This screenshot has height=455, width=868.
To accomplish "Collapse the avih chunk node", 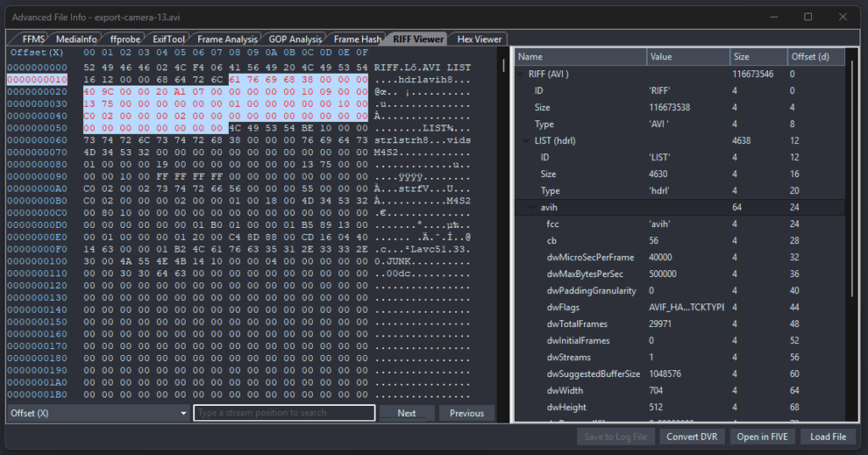I will [x=534, y=208].
